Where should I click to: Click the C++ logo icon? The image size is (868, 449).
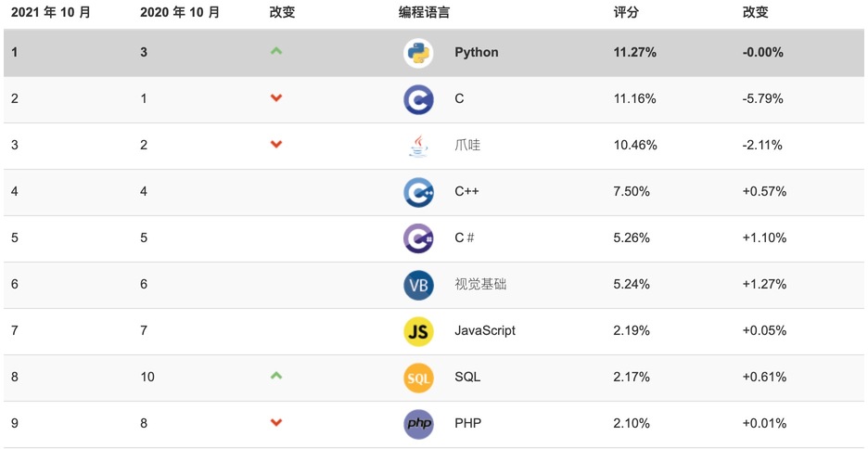[418, 192]
